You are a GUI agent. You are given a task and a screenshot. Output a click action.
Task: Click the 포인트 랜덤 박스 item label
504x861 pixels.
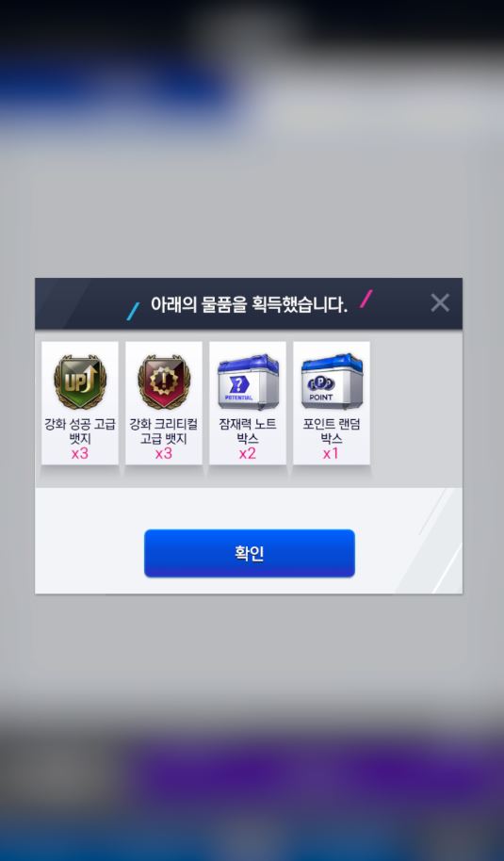pos(332,431)
